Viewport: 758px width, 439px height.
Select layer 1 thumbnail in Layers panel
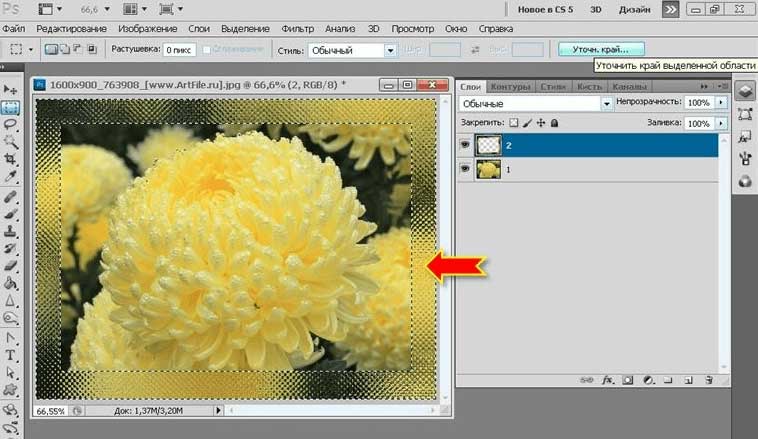point(490,170)
